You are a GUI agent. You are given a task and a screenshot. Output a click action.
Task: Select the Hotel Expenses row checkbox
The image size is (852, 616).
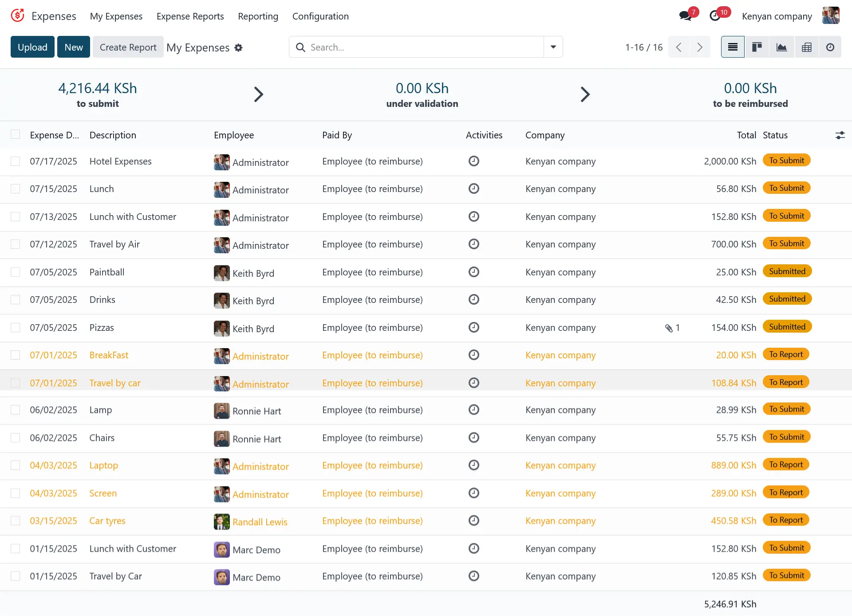(x=16, y=161)
